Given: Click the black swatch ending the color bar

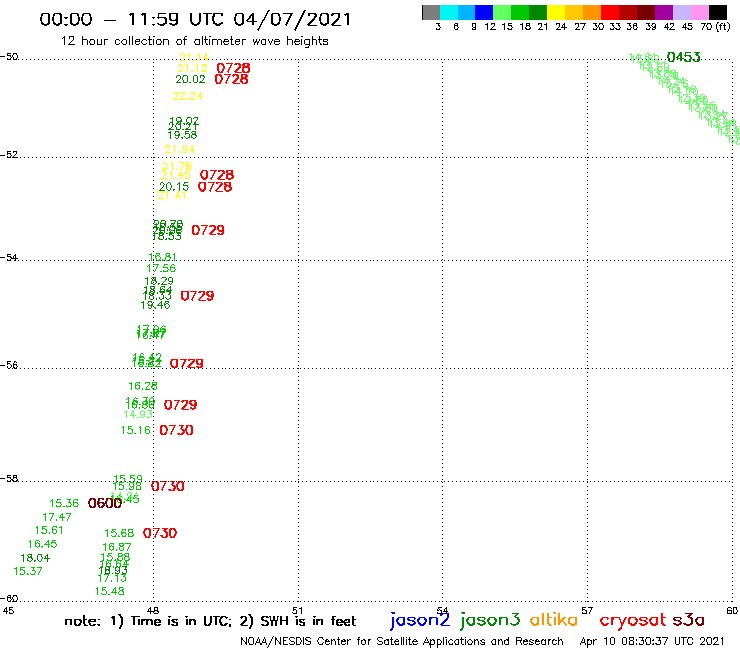Looking at the screenshot, I should pyautogui.click(x=717, y=12).
